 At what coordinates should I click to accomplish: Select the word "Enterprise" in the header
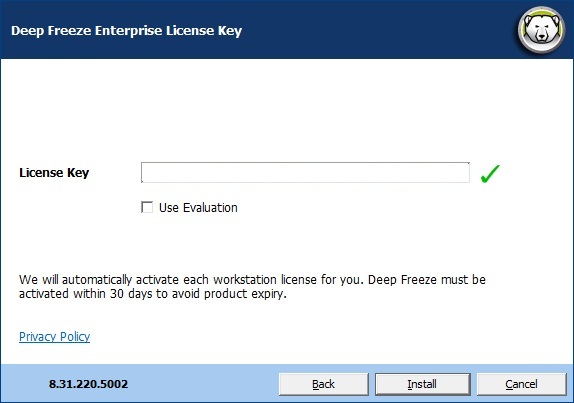pyautogui.click(x=128, y=31)
